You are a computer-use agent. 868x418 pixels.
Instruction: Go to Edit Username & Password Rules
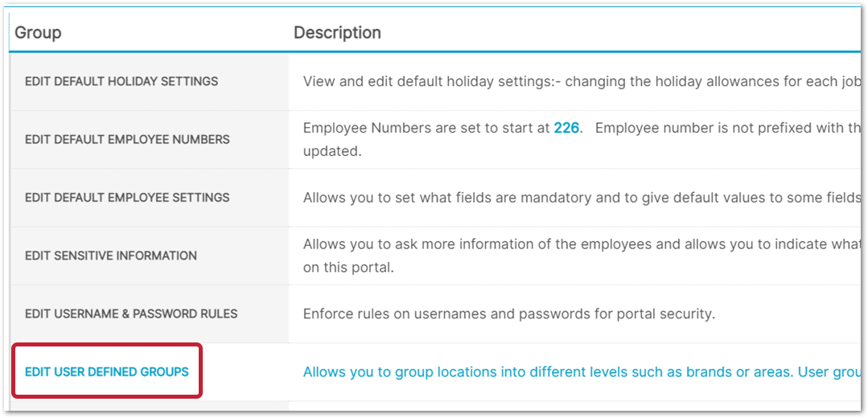(131, 313)
